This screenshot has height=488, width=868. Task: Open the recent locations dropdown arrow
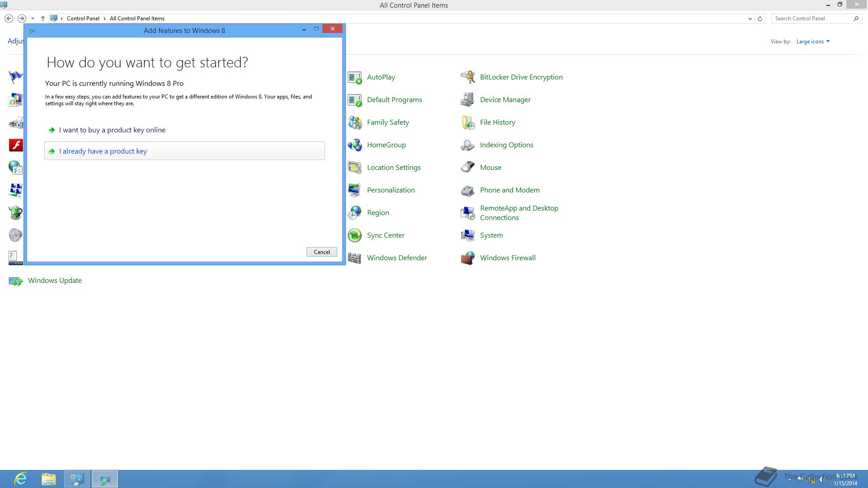click(x=33, y=19)
